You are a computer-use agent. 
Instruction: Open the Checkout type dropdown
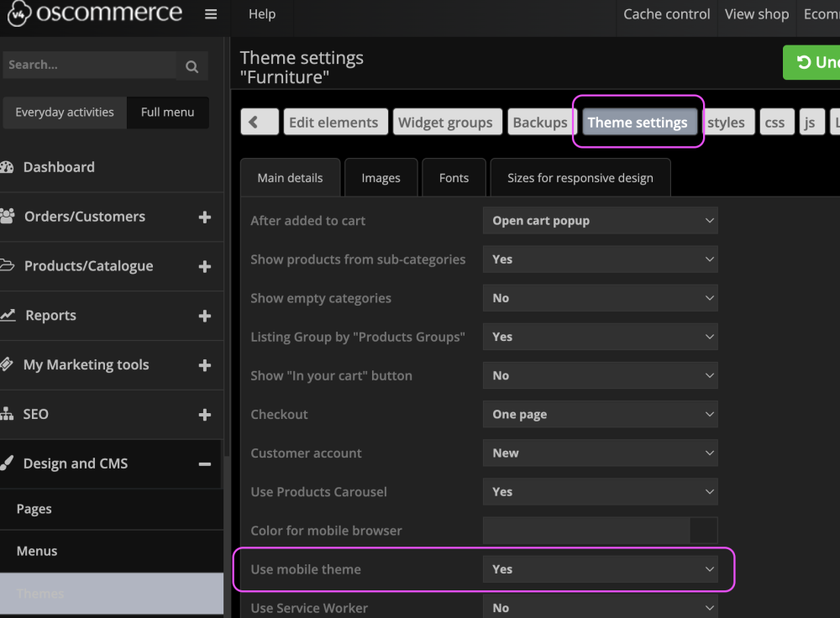(600, 415)
